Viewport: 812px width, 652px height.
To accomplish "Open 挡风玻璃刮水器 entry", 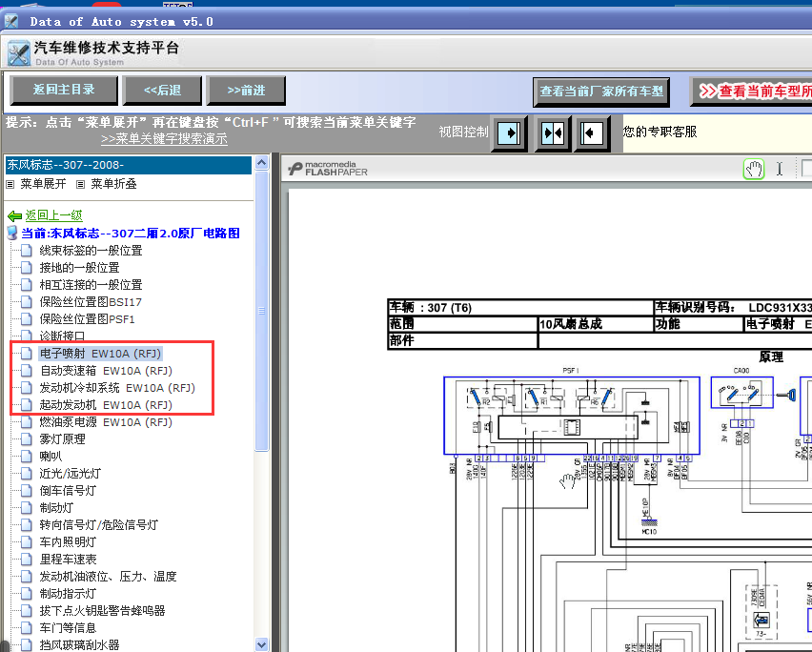I will [x=79, y=644].
